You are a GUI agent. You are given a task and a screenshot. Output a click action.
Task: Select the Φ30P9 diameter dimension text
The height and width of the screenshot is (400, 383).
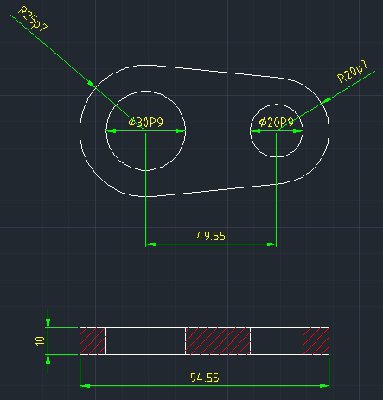146,122
